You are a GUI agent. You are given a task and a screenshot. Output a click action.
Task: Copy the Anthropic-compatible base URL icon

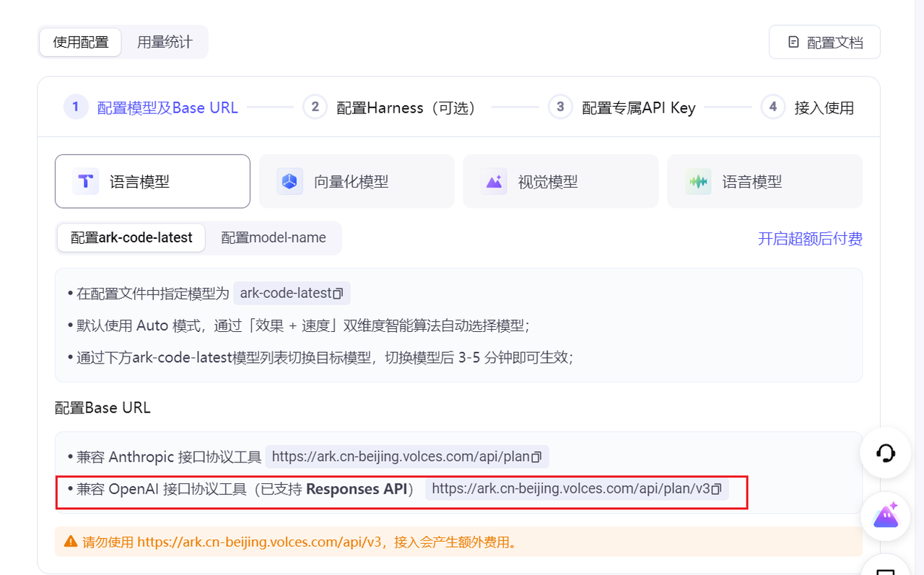click(536, 457)
